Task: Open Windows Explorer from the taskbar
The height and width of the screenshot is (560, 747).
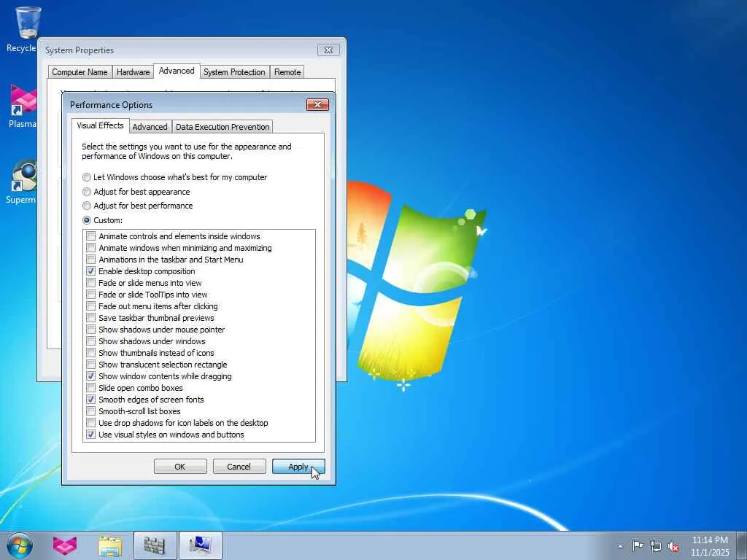Action: (110, 545)
